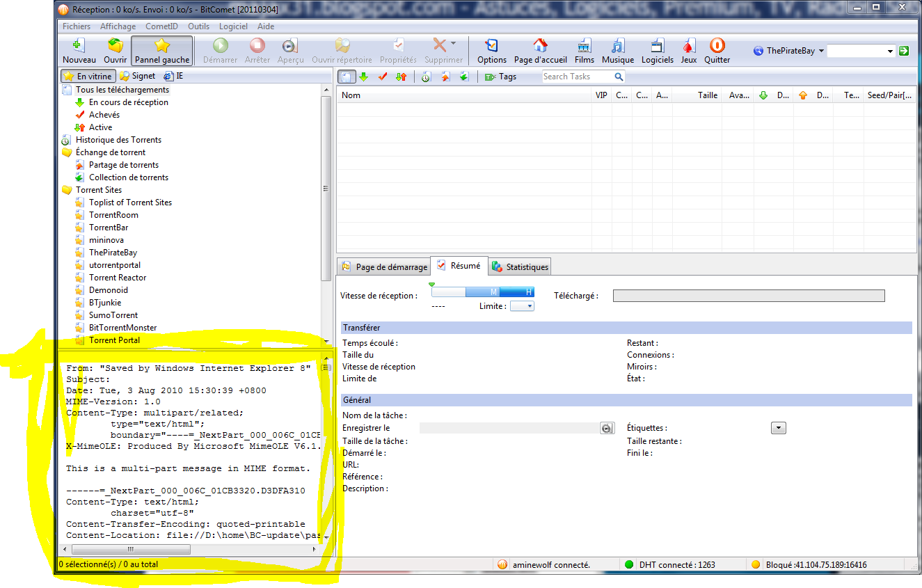Screen dimensions: 922x588
Task: Open the Logiciels section
Action: (x=657, y=51)
